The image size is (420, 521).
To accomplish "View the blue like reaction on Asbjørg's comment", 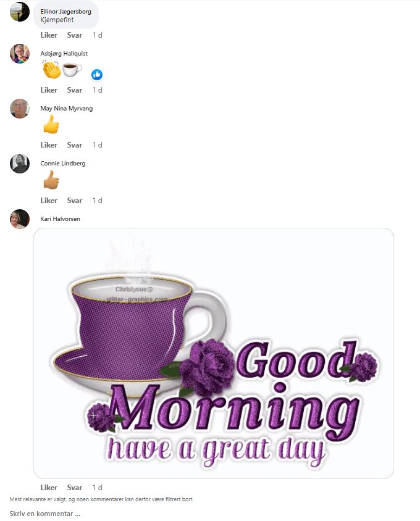I will click(x=97, y=75).
